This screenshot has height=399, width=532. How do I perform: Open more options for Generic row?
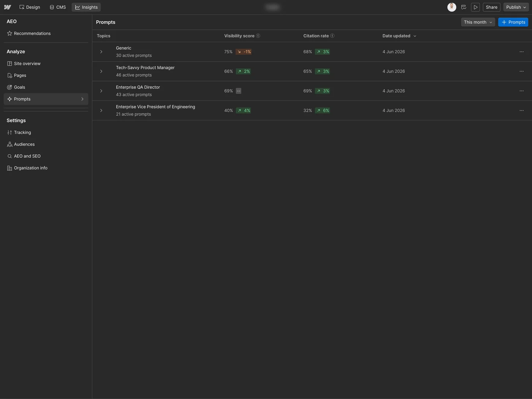click(521, 52)
